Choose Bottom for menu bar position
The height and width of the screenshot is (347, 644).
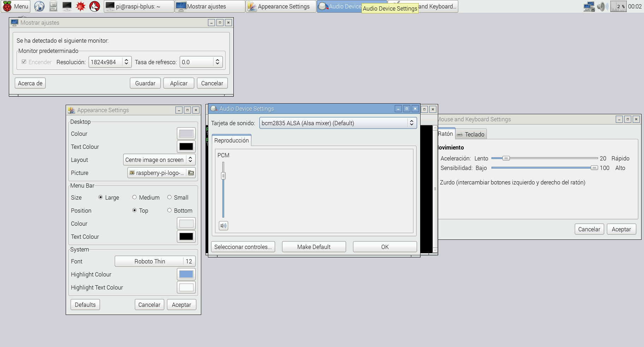coord(169,211)
